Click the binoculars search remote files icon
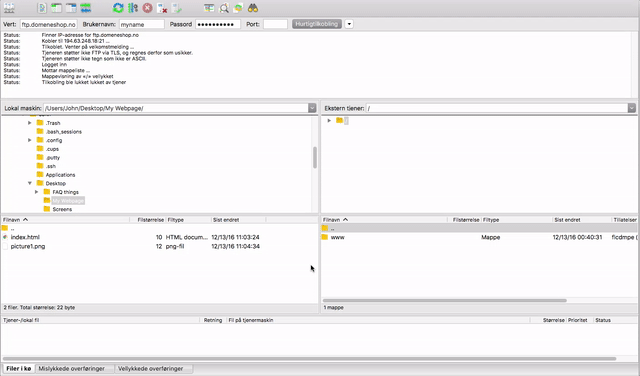This screenshot has width=640, height=376. click(x=253, y=8)
